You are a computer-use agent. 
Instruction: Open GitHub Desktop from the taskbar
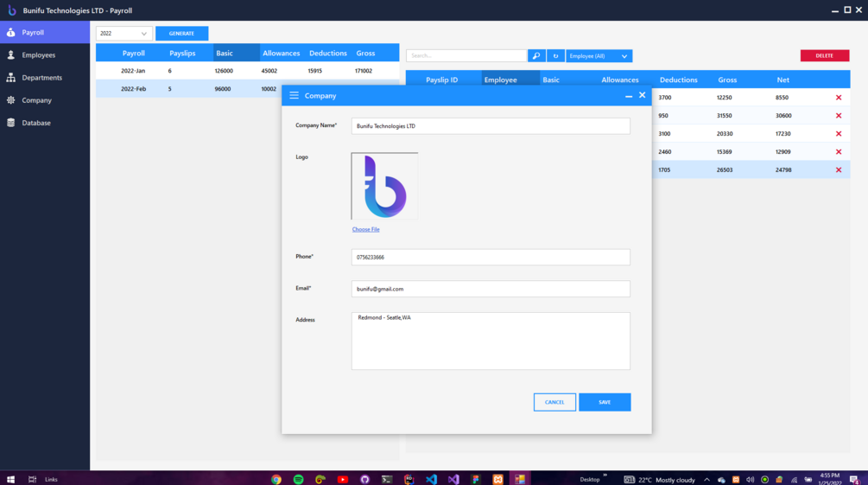(x=364, y=480)
